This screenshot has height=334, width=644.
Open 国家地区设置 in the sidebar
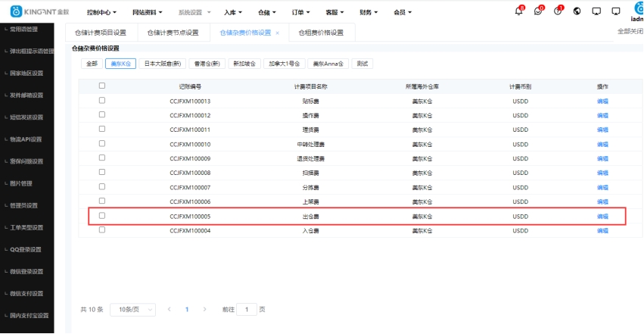tap(27, 73)
